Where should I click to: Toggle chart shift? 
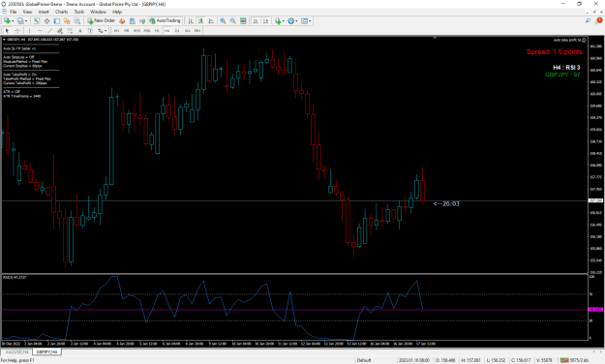(266, 21)
